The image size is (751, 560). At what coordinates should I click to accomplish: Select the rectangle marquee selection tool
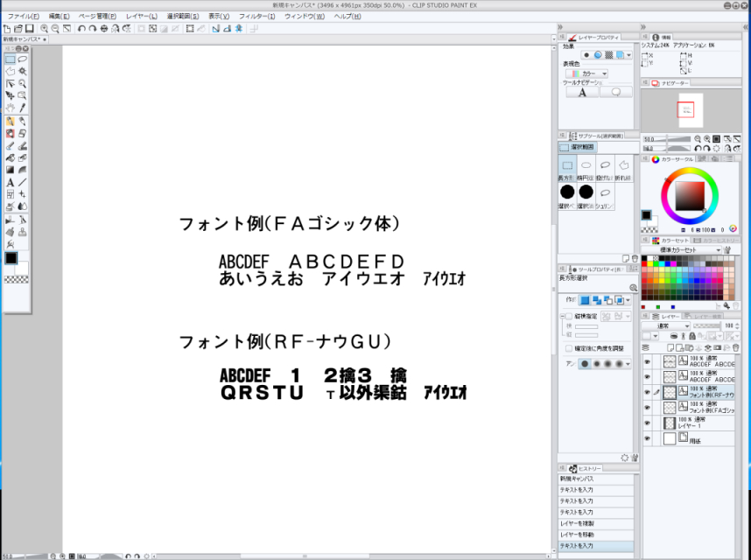click(10, 59)
